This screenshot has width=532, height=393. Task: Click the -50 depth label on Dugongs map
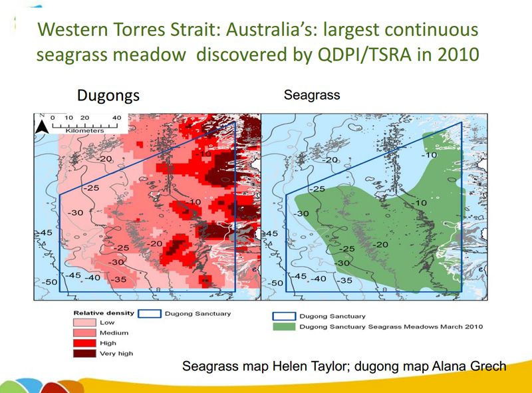(x=49, y=282)
